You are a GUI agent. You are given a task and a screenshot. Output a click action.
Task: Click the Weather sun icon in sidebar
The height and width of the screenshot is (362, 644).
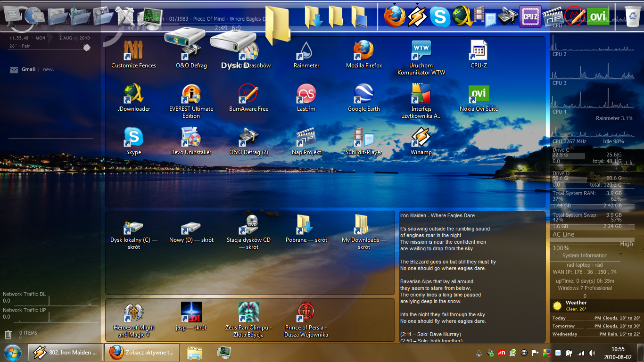(558, 306)
